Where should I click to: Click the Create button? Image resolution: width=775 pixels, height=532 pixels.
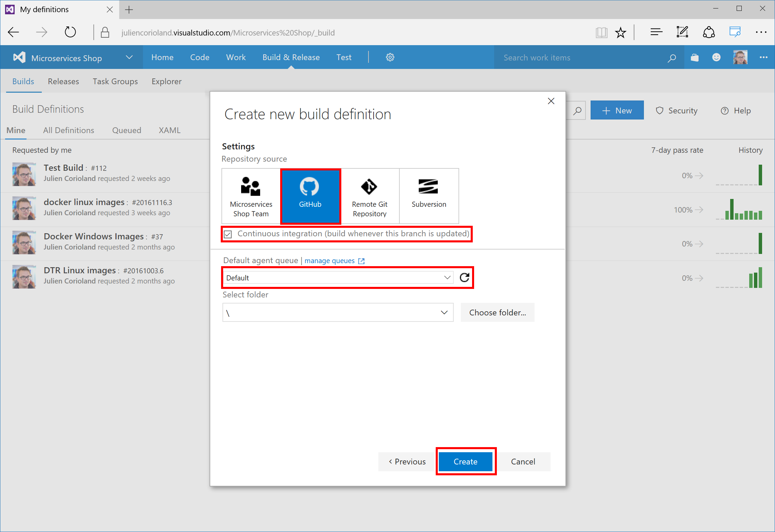point(465,461)
